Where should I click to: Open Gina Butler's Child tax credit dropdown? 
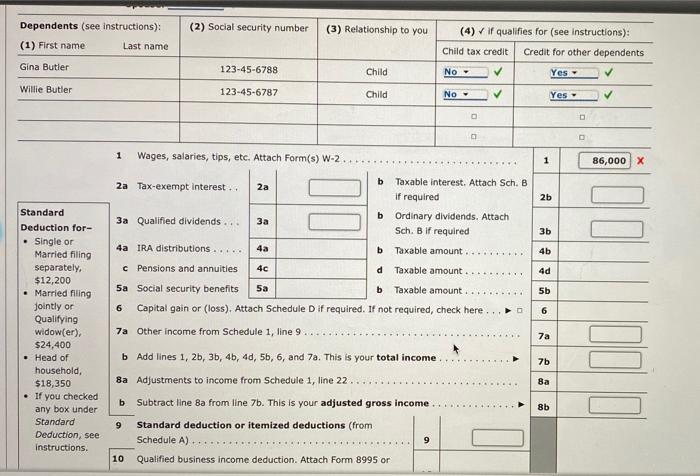(466, 72)
